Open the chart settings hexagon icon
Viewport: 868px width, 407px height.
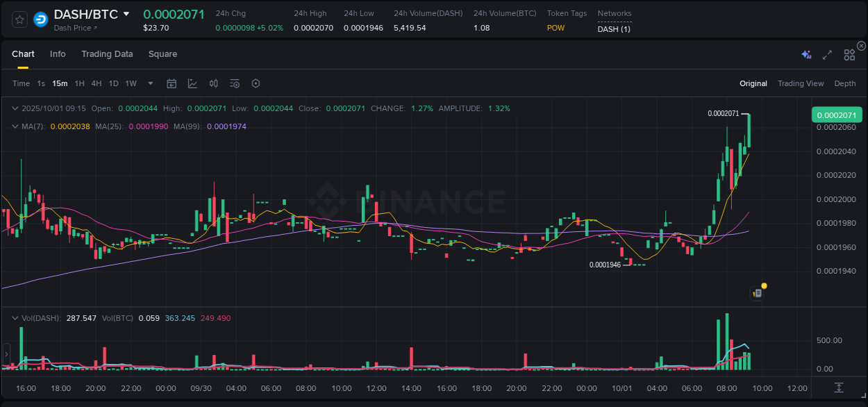pos(256,83)
